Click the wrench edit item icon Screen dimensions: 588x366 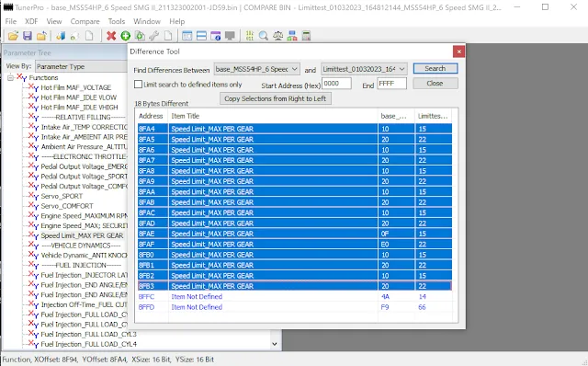coord(153,36)
